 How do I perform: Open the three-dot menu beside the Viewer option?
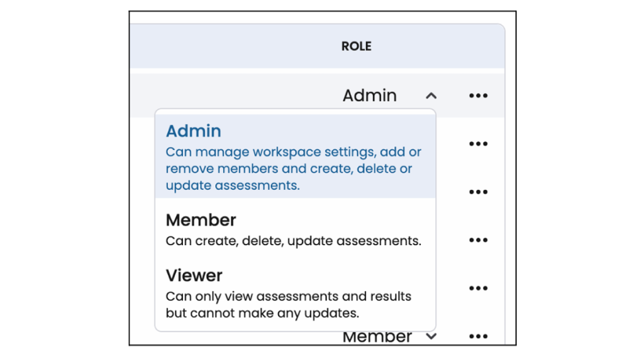pos(478,288)
